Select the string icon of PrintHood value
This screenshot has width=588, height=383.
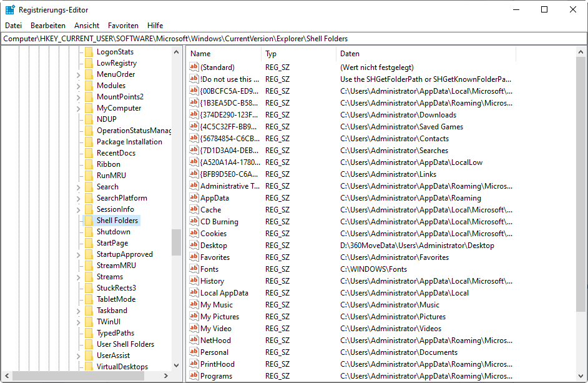coord(194,364)
